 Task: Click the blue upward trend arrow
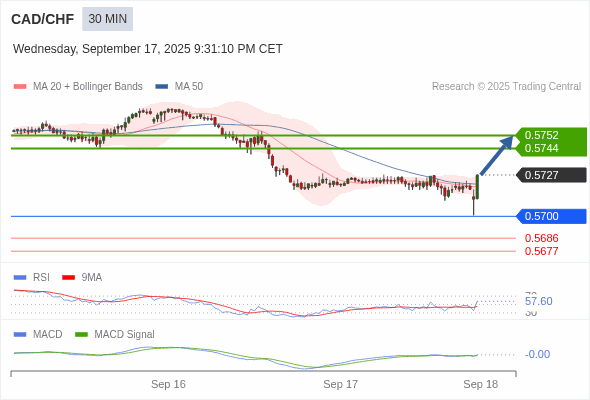(497, 155)
